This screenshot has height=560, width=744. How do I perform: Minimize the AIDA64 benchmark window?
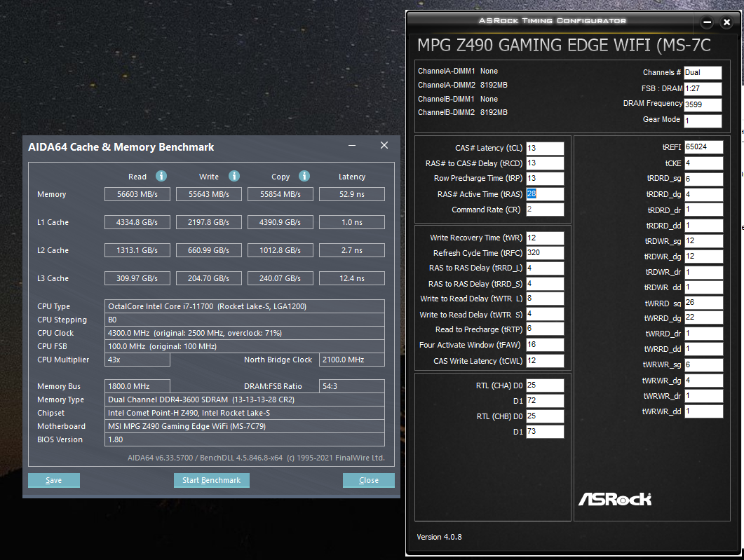[x=352, y=145]
